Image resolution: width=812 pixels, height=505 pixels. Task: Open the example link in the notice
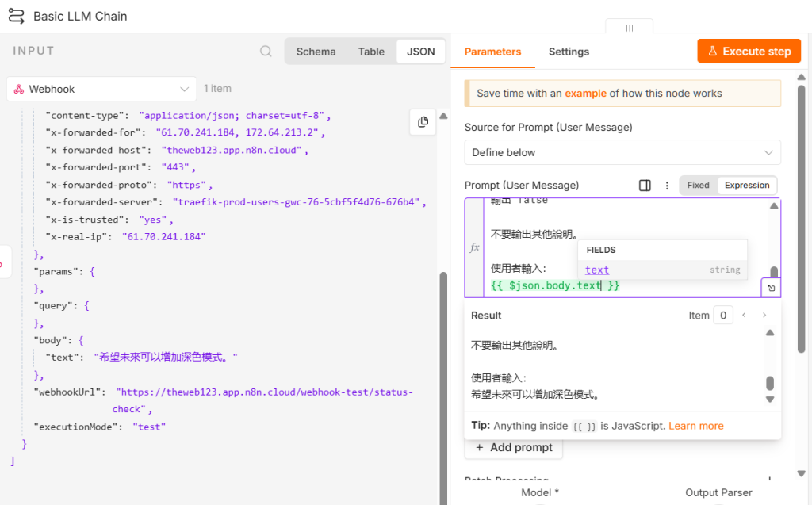pos(585,94)
